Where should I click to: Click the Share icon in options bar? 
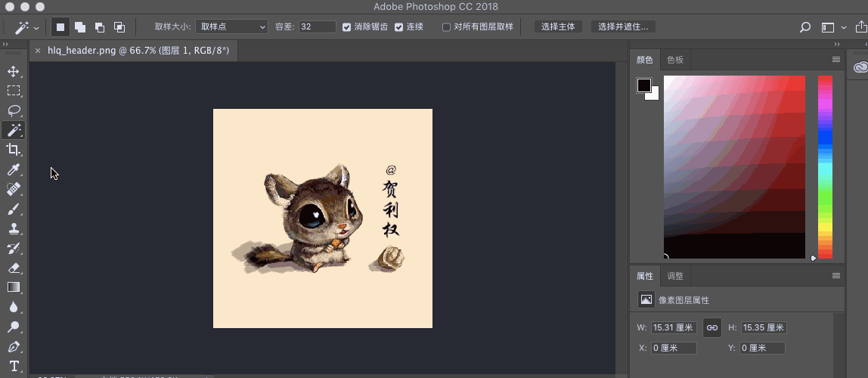click(x=861, y=26)
